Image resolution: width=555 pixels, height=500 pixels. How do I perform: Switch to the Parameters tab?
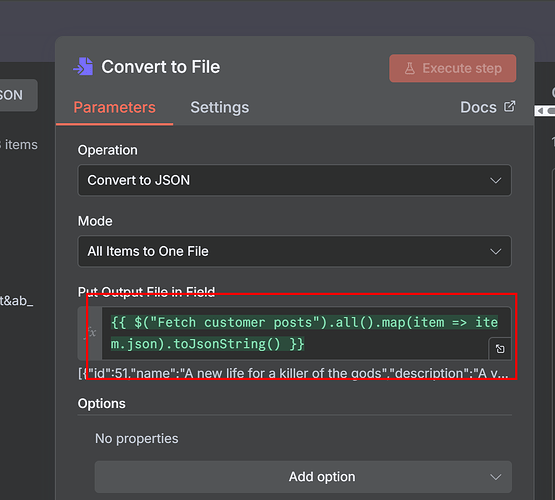click(x=114, y=107)
